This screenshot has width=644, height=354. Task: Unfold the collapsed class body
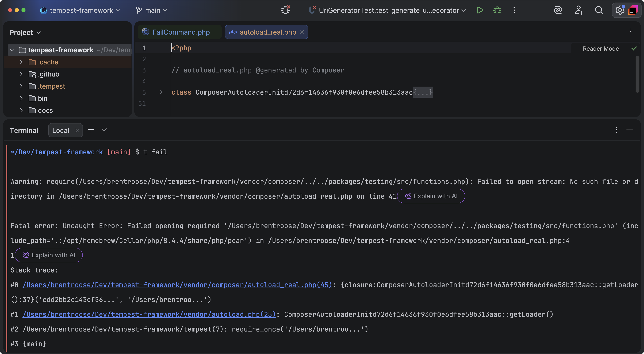click(161, 92)
